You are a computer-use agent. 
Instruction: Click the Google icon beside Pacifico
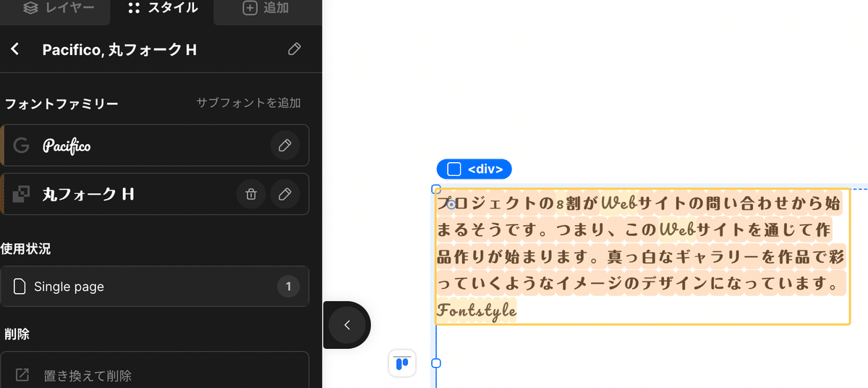pyautogui.click(x=22, y=145)
